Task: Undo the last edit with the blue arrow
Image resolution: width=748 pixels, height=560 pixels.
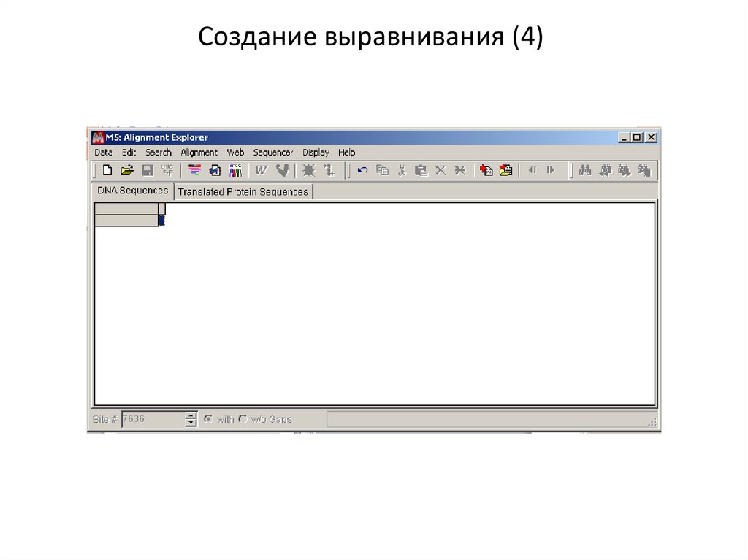Action: (362, 170)
